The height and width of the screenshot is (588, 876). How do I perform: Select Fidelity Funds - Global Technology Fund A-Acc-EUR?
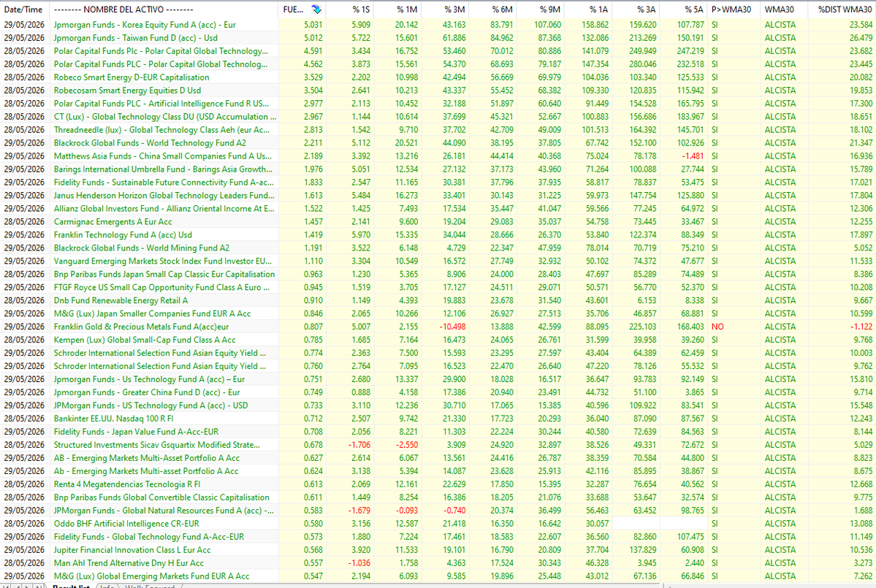point(438,537)
